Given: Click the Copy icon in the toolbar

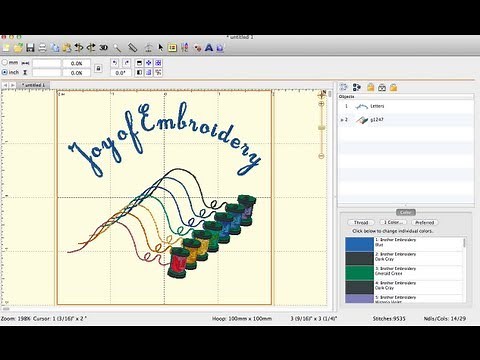Looking at the screenshot, I should click(55, 48).
